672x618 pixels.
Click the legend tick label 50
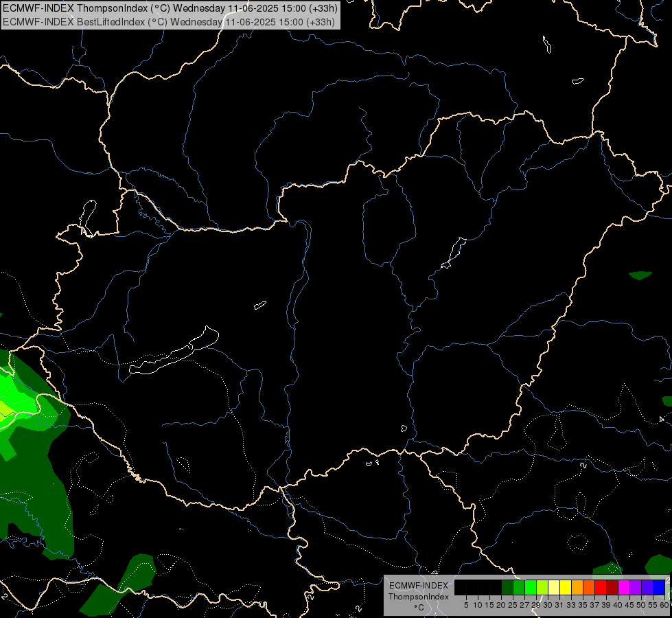pos(640,605)
